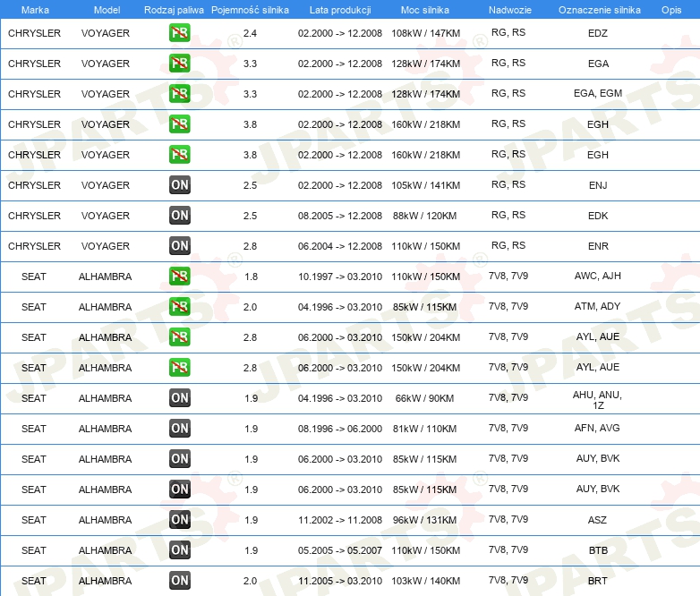Image resolution: width=700 pixels, height=596 pixels.
Task: Click the ON diesel icon in the BRT row
Action: 179,580
